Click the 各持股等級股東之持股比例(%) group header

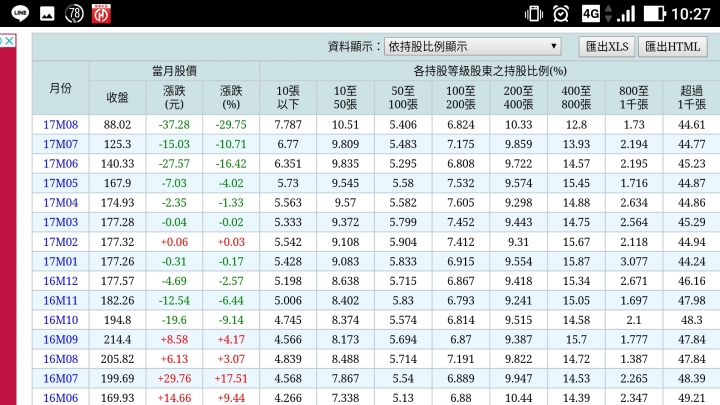[490, 71]
